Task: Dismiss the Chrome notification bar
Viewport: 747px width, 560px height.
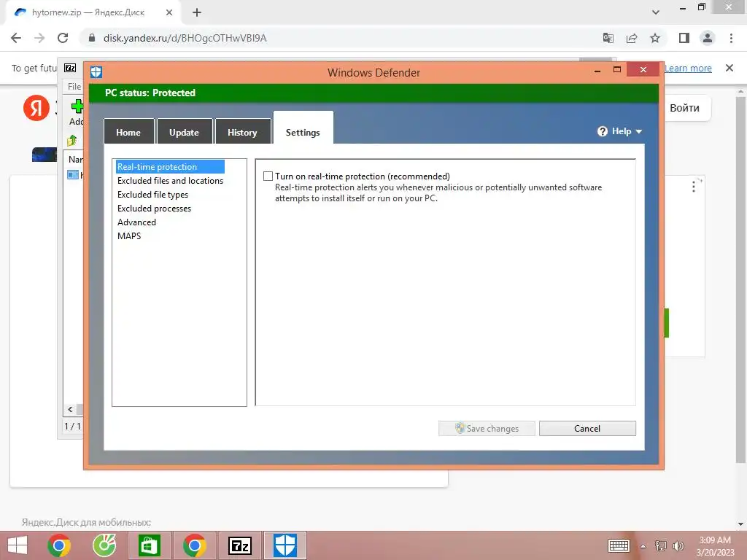Action: point(729,68)
